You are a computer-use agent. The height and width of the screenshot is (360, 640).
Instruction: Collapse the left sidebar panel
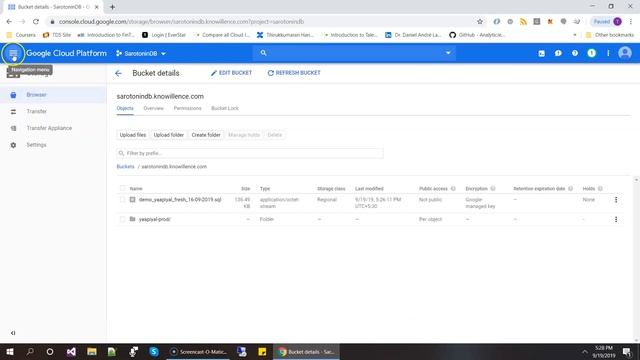pyautogui.click(x=13, y=333)
